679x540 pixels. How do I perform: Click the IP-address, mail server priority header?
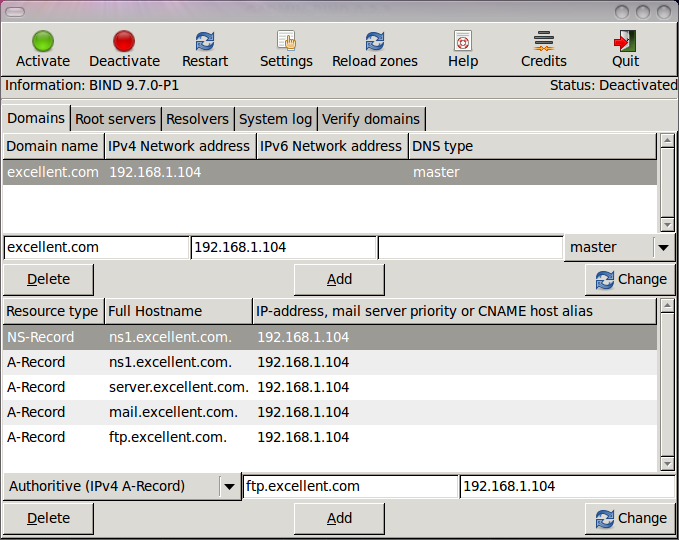[x=454, y=311]
